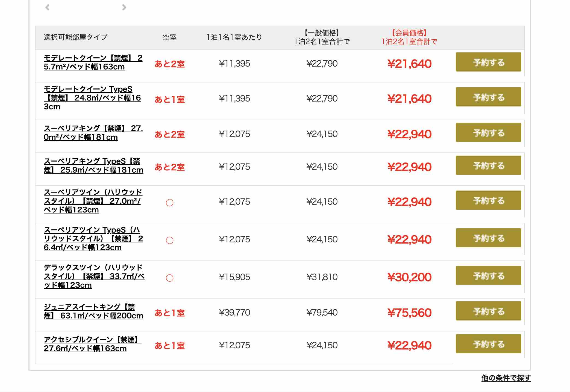Book the スーペリアキング 27.0m² room

coord(488,133)
